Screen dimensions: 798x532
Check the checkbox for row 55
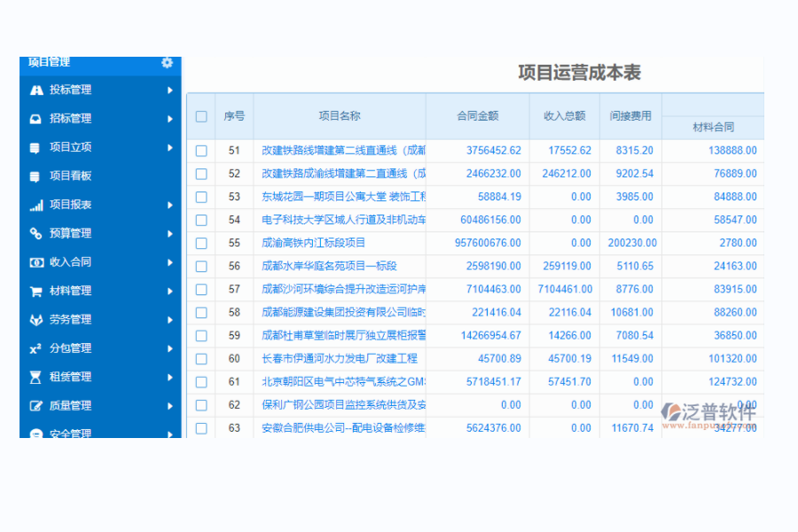click(201, 242)
